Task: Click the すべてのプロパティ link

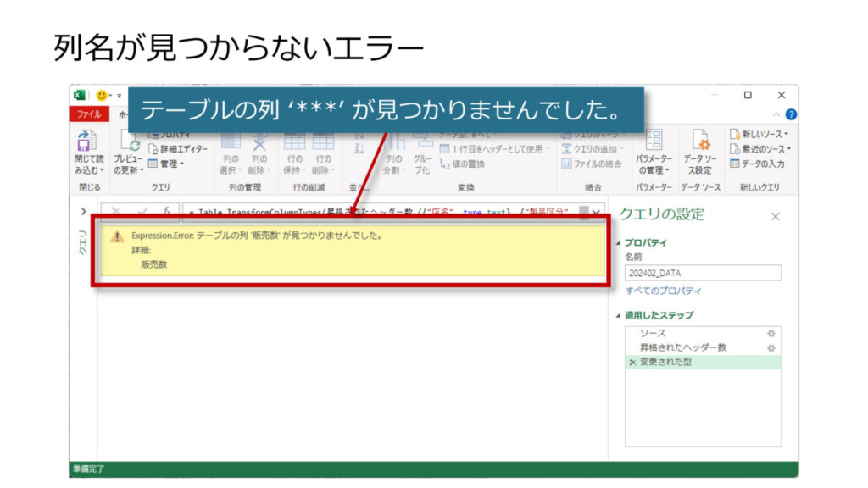Action: [663, 291]
